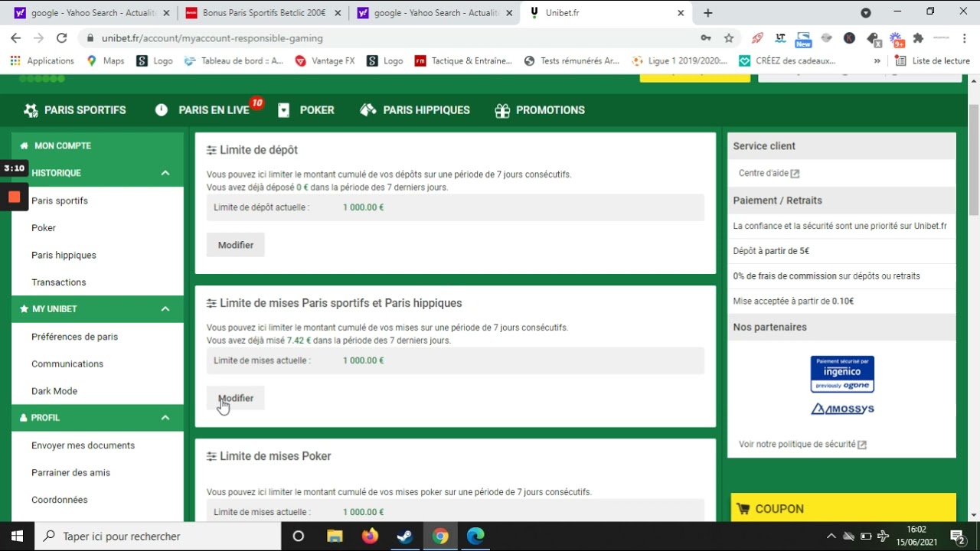Open Préférences de paris
This screenshot has height=551, width=980.
74,337
